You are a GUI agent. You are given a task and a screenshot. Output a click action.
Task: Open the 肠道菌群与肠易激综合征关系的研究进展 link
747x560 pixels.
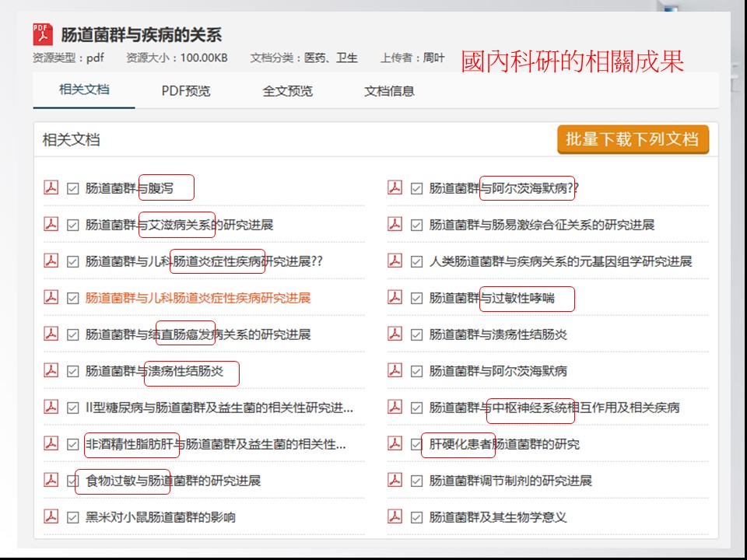[542, 225]
